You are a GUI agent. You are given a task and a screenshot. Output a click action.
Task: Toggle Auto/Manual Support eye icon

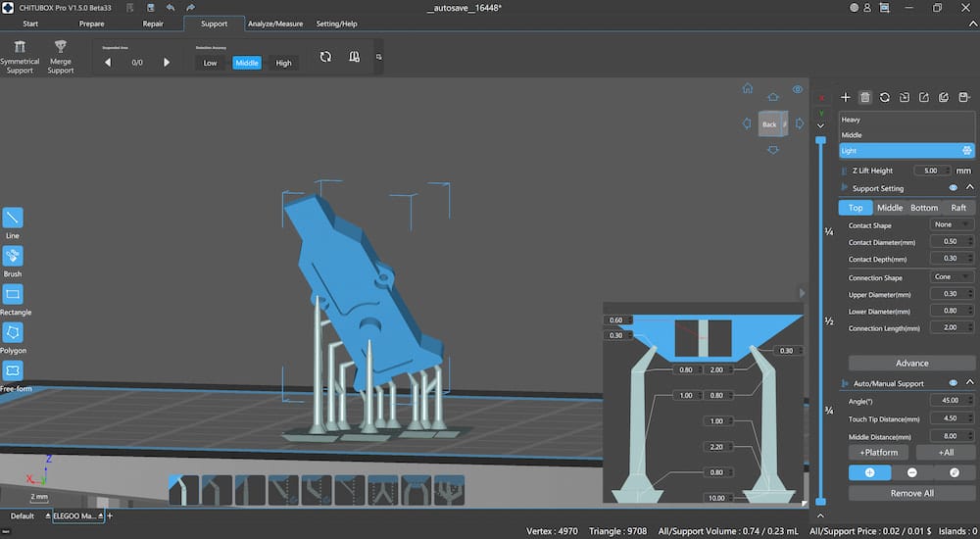pos(954,382)
